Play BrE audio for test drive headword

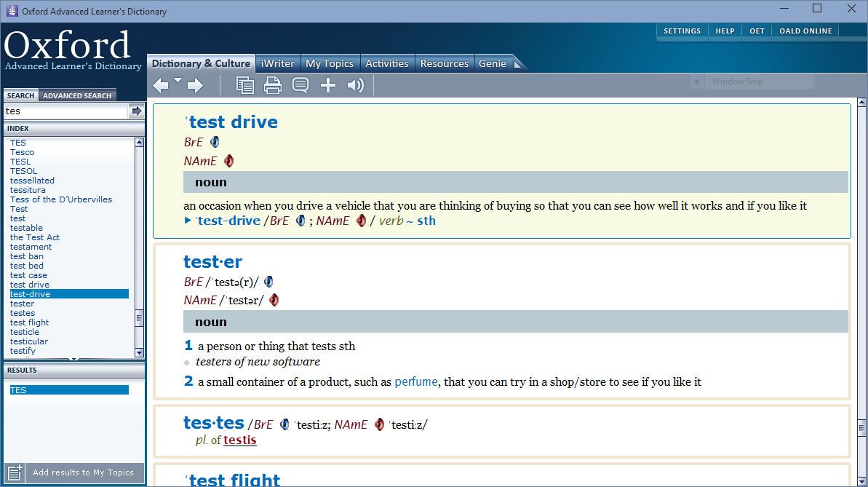(215, 142)
